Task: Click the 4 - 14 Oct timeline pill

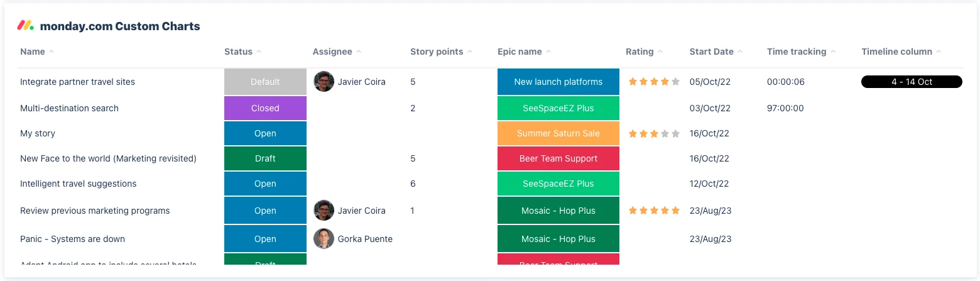Action: point(912,82)
